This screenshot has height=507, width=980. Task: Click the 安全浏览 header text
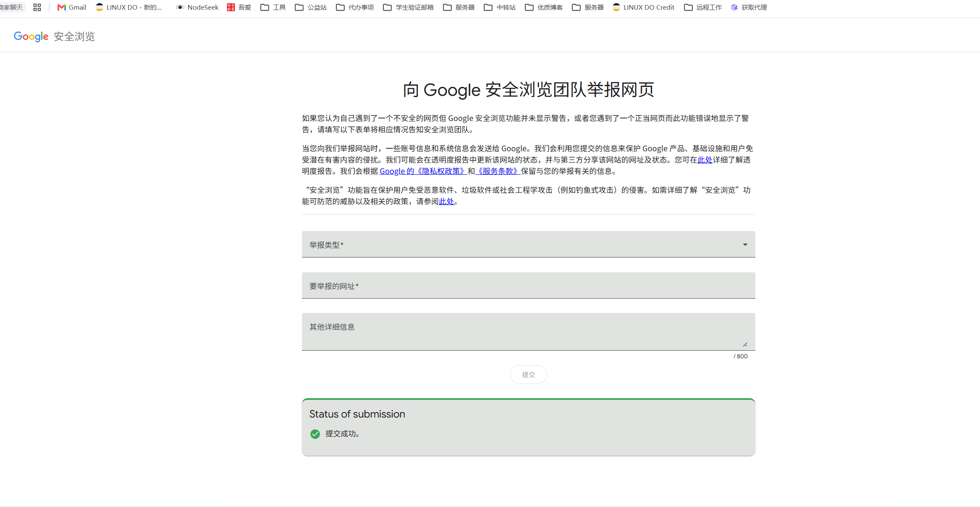tap(74, 37)
